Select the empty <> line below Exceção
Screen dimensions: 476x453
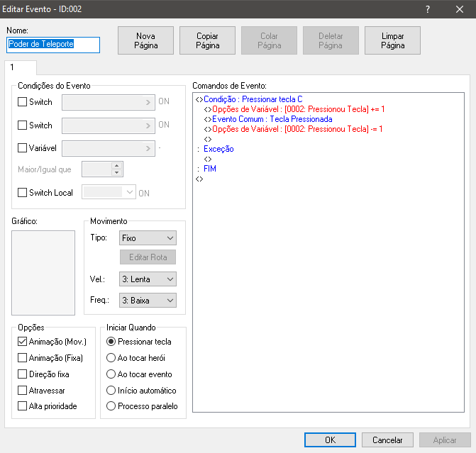208,159
